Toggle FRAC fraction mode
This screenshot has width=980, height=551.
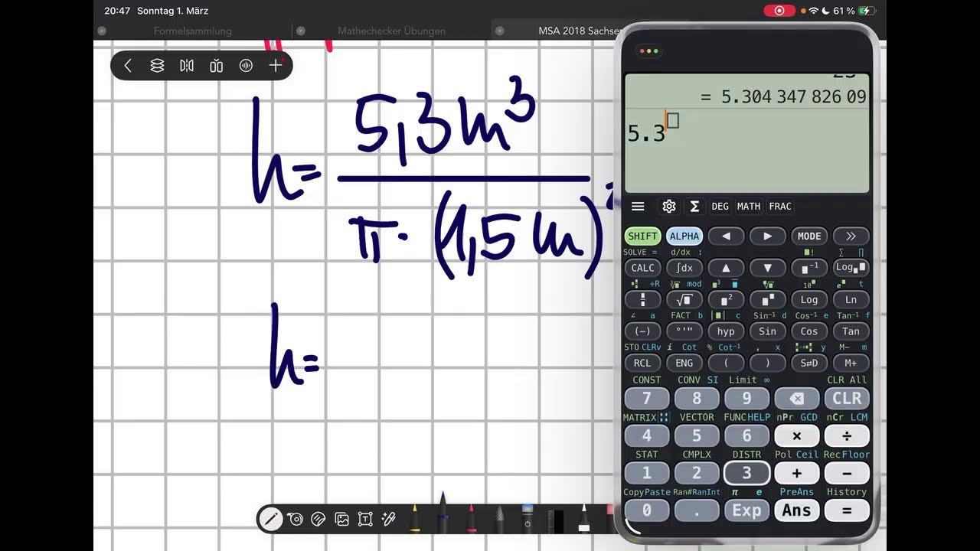[x=780, y=206]
